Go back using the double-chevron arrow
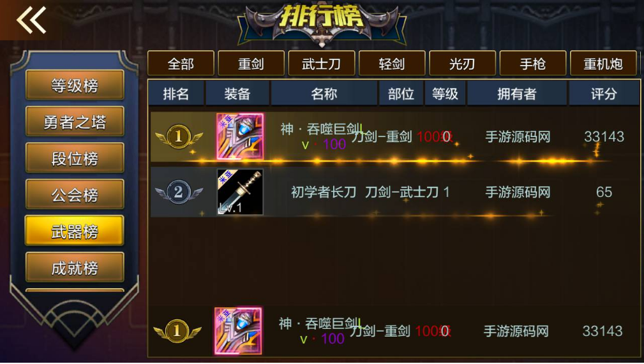Viewport: 644px width, 364px height. click(x=31, y=20)
